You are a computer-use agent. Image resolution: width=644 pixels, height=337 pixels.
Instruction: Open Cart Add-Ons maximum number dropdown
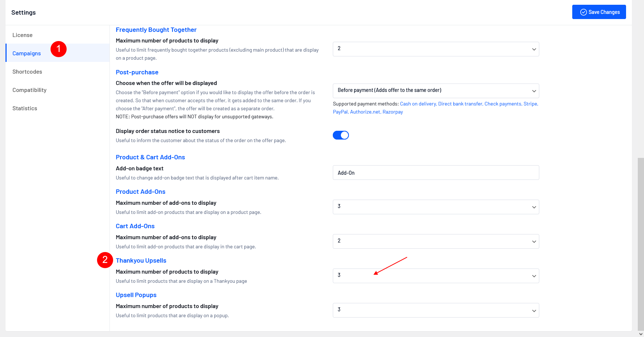[x=435, y=241]
